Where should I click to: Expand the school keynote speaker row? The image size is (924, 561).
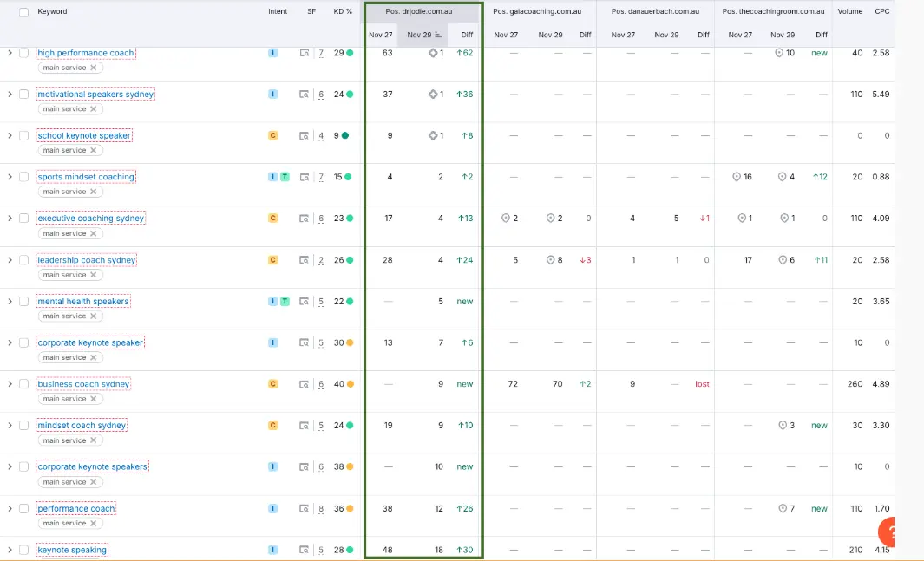tap(10, 135)
